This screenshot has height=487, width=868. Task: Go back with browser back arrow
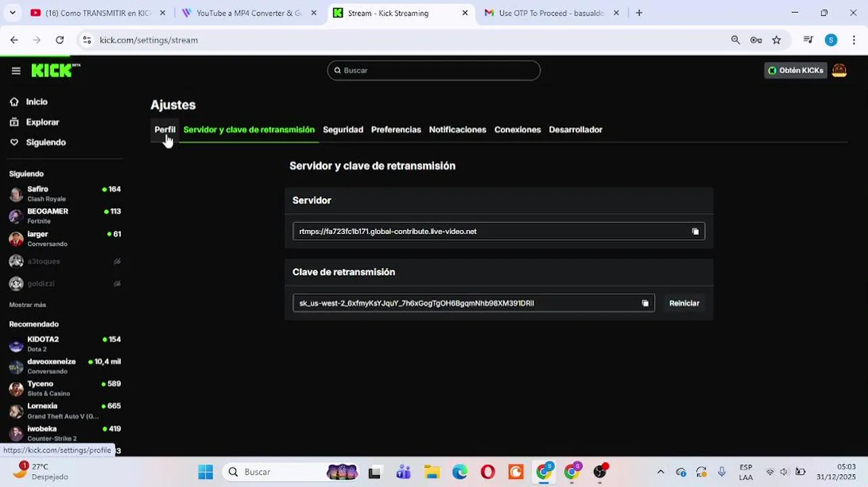click(14, 40)
